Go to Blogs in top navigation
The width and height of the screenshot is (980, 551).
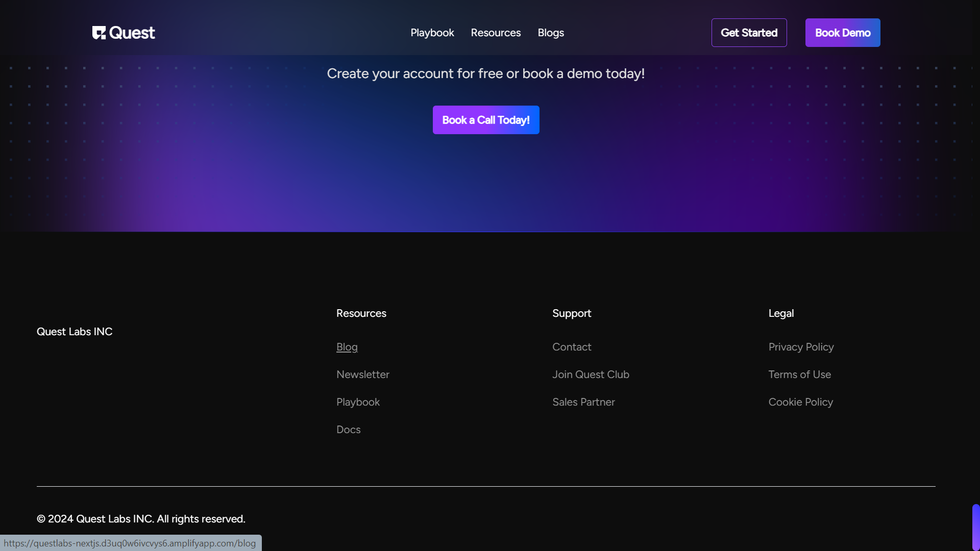[x=551, y=33]
